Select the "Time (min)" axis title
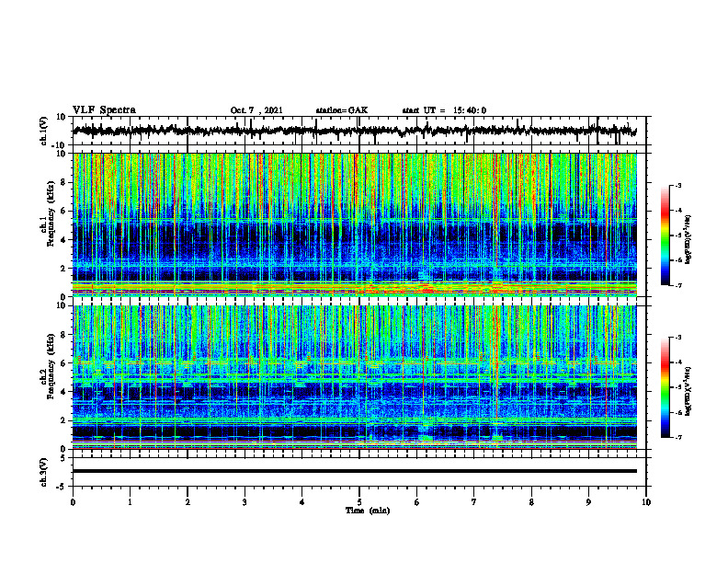The height and width of the screenshot is (563, 728). click(x=368, y=511)
